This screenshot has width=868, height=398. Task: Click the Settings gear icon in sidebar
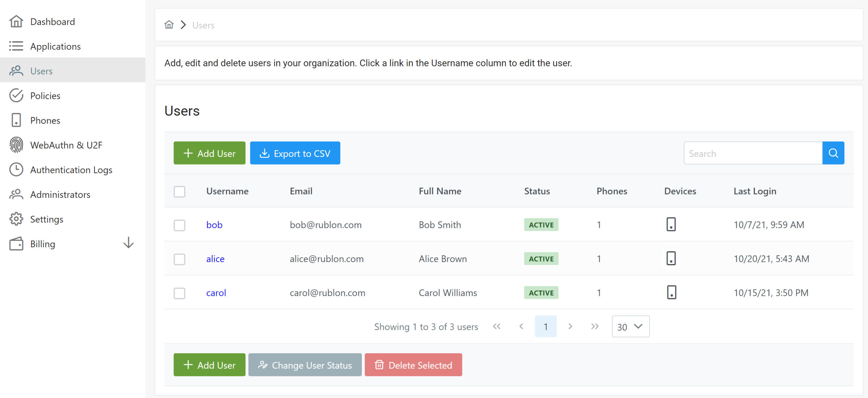click(16, 219)
